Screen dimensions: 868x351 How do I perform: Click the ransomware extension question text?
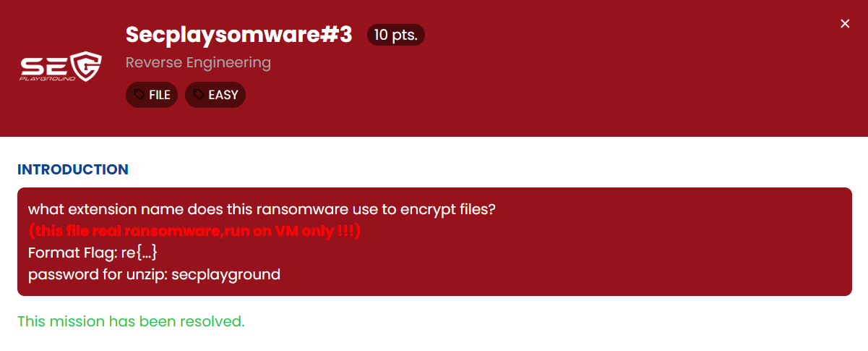click(262, 210)
